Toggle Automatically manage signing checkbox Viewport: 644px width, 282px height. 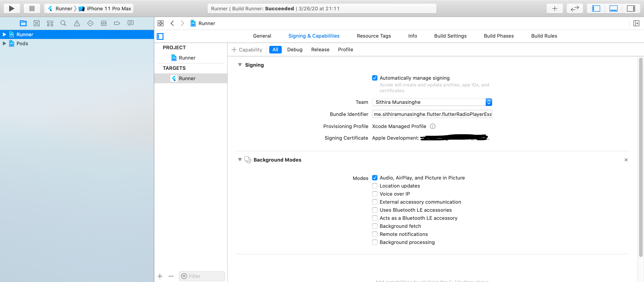point(375,78)
